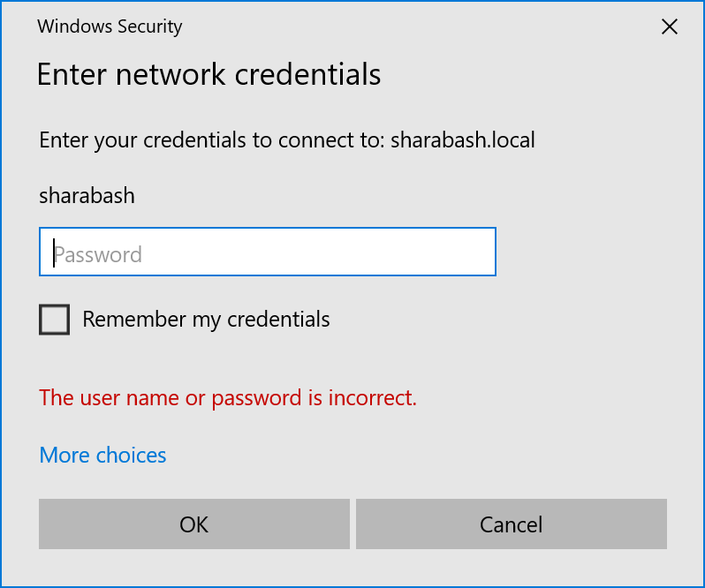Viewport: 705px width, 588px height.
Task: Click the Enter your credentials instruction text
Action: click(287, 140)
